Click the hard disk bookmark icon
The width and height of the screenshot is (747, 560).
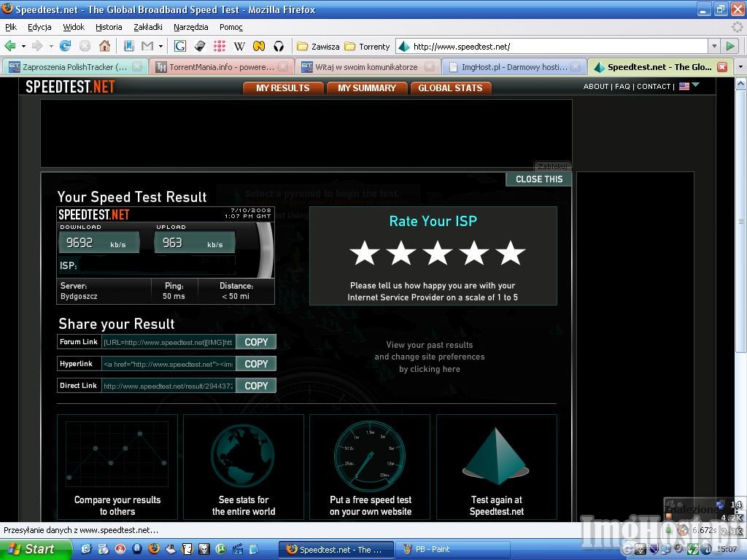tap(200, 46)
